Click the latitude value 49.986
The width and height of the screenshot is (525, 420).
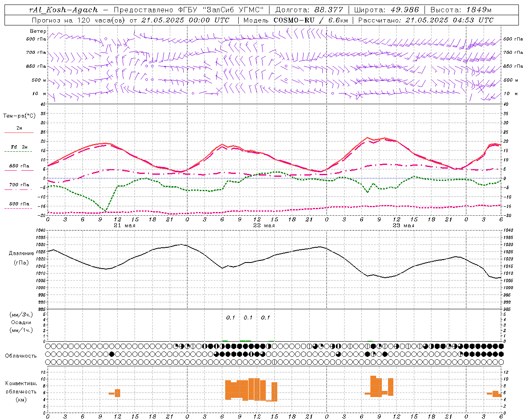pyautogui.click(x=404, y=10)
